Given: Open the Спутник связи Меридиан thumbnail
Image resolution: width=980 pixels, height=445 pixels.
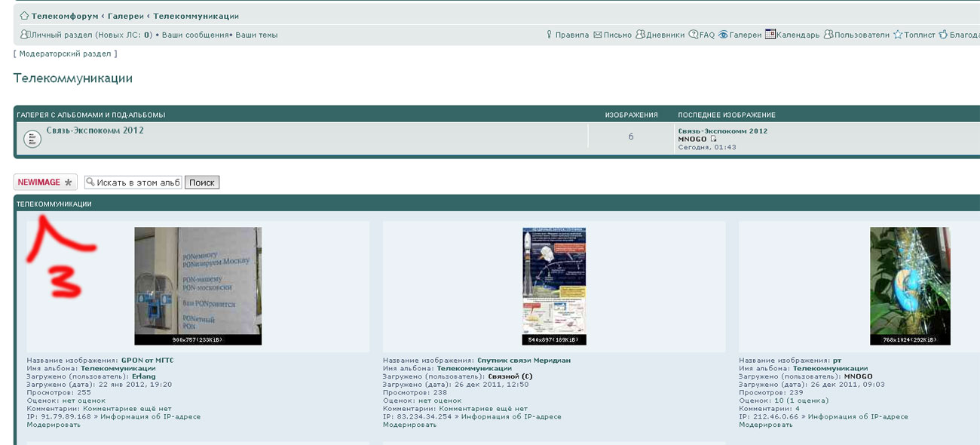Looking at the screenshot, I should click(x=553, y=286).
